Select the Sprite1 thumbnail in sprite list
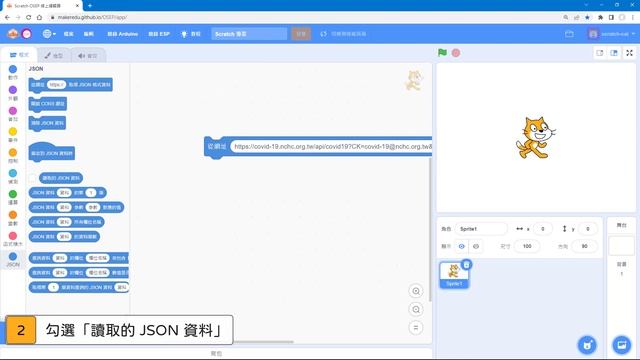Viewport: 640px width, 360px height. tap(454, 275)
